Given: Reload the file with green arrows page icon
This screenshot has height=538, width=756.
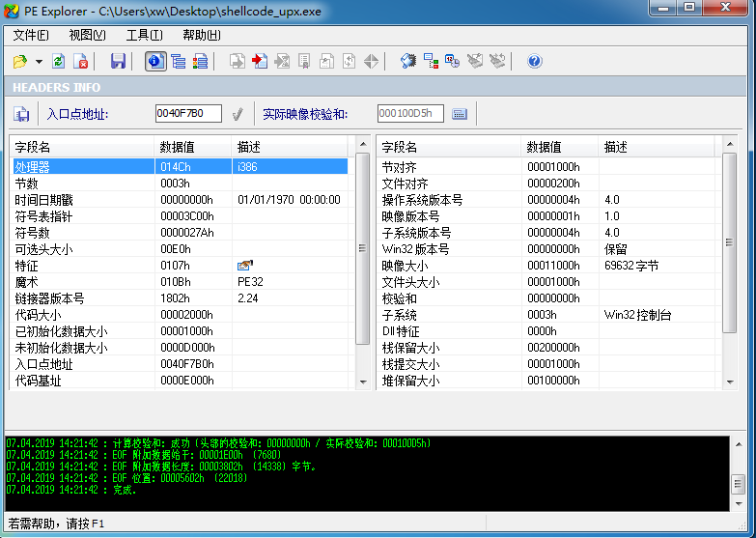Looking at the screenshot, I should [58, 61].
